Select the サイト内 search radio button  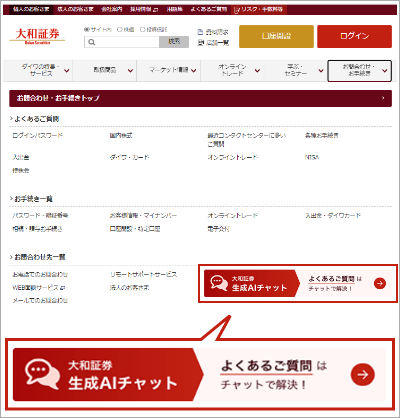click(x=86, y=29)
